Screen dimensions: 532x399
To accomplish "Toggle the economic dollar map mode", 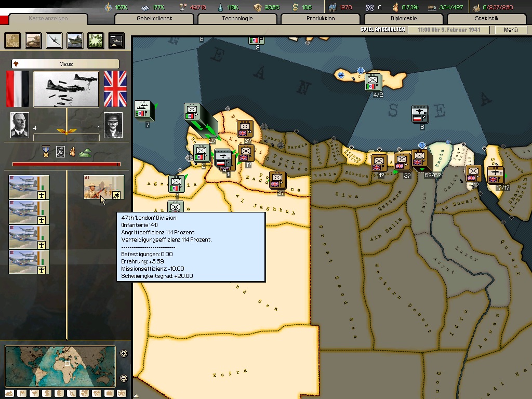I will [46, 393].
